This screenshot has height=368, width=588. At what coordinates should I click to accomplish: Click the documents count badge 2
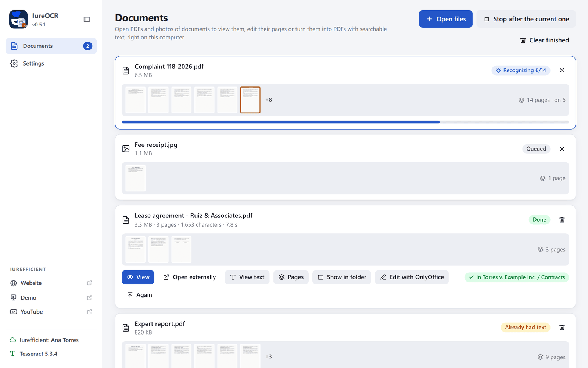(87, 46)
